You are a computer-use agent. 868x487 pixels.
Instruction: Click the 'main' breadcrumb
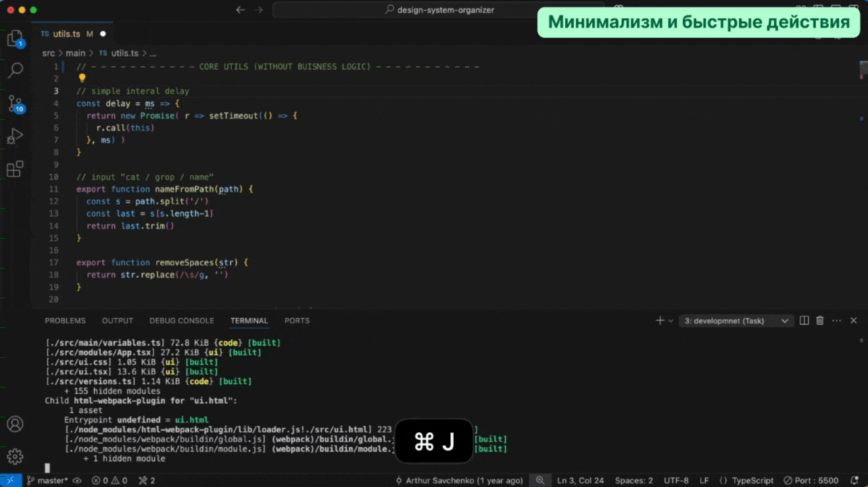(76, 53)
